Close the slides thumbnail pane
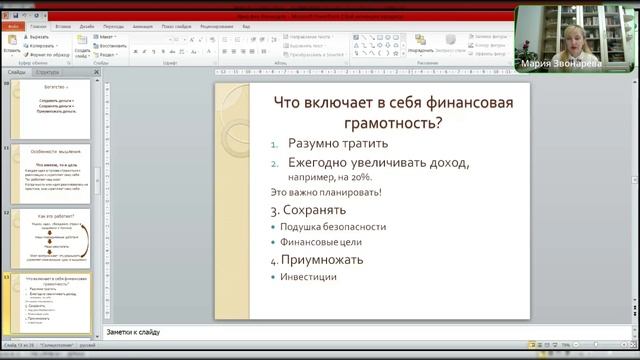640x360 pixels. (x=97, y=72)
